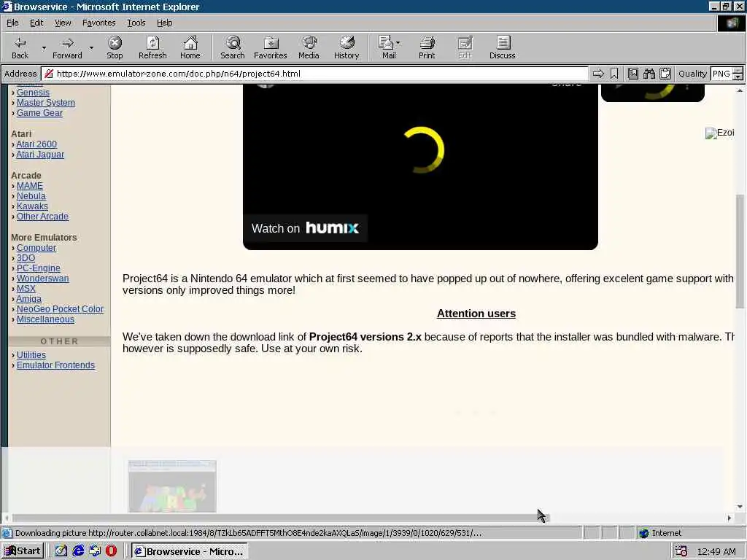Click the Back toolbar button
This screenshot has width=747, height=560.
(20, 47)
